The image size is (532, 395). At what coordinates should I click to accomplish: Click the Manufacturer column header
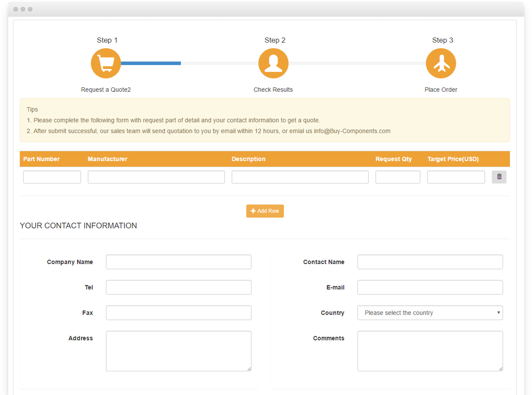point(107,159)
